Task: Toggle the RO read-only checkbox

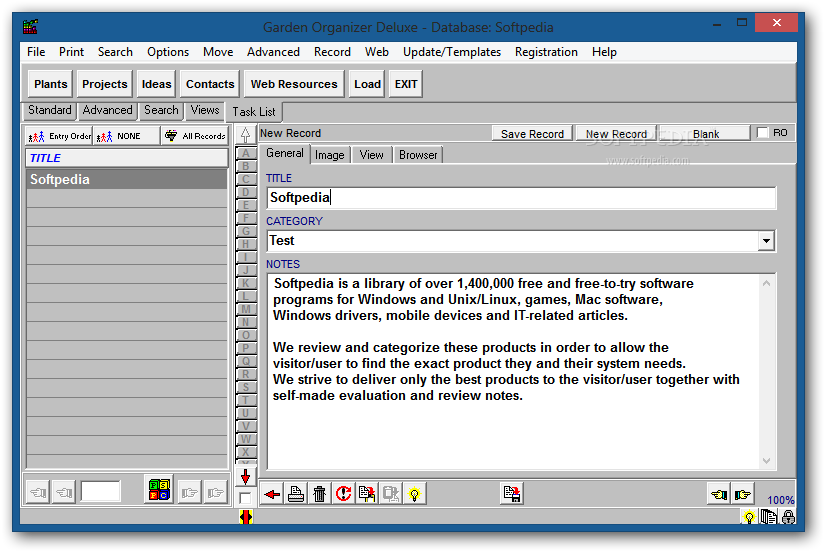Action: click(762, 133)
